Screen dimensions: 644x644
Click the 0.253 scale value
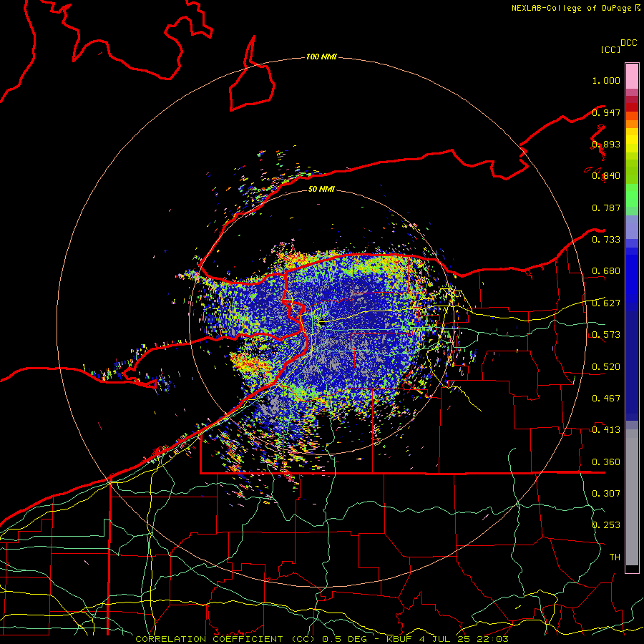[606, 525]
